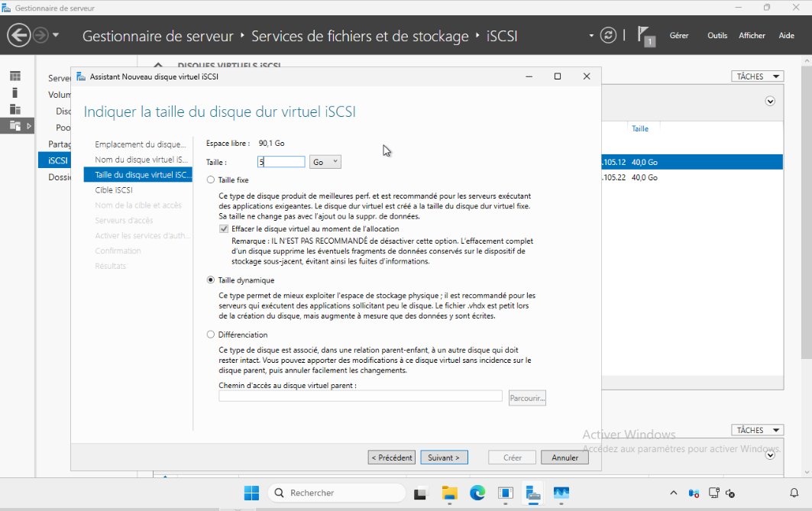Screen dimensions: 812x511
Task: Click the Server Manager title bar icon
Action: pyautogui.click(x=6, y=8)
